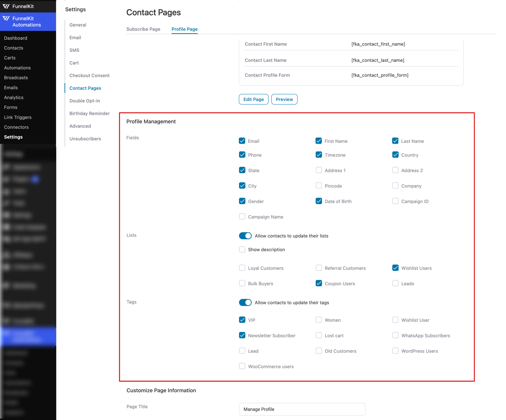Check the Company field checkbox
The width and height of the screenshot is (506, 420).
pyautogui.click(x=395, y=186)
